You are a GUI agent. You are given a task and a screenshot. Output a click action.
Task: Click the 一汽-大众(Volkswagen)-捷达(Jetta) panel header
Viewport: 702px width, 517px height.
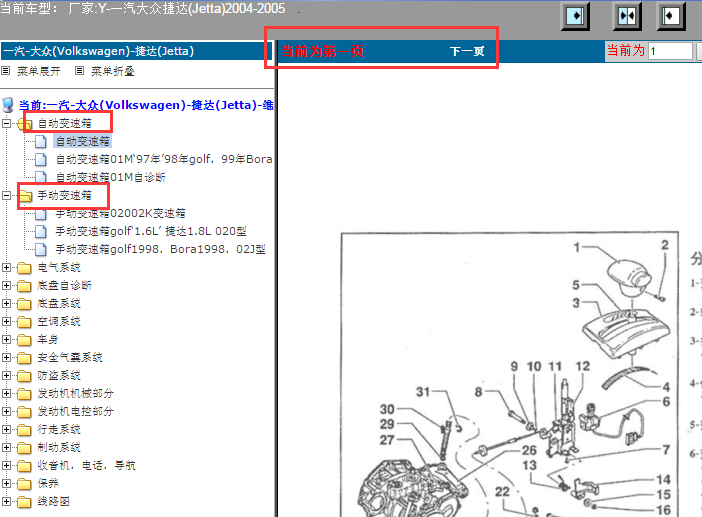click(134, 51)
